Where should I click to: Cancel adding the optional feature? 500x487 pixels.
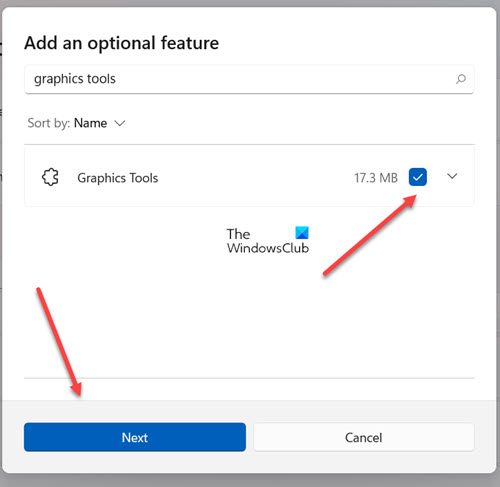(x=364, y=437)
